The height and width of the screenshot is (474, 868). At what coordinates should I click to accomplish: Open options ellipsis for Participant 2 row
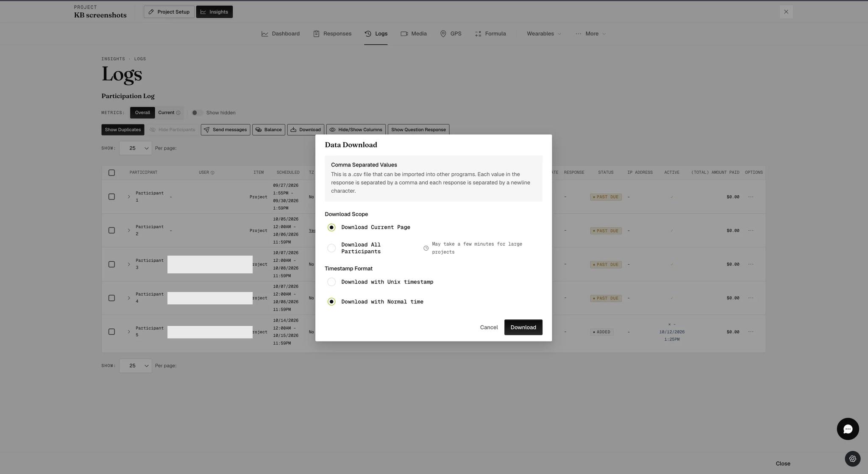[751, 231]
